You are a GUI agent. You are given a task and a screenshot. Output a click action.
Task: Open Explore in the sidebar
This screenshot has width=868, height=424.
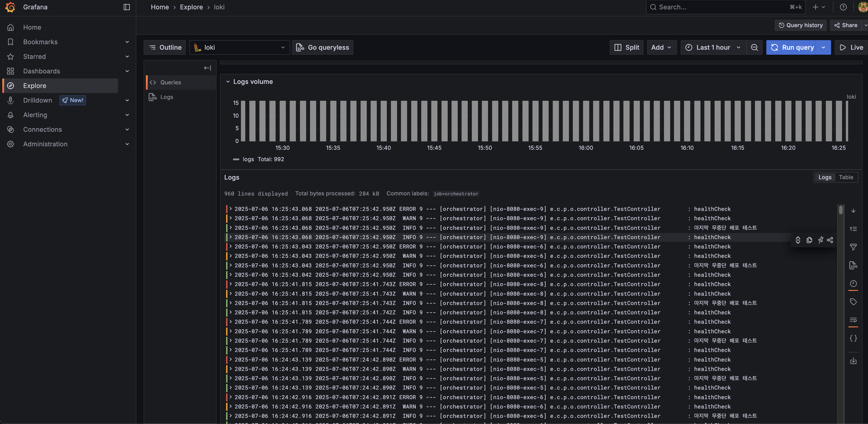(60, 86)
